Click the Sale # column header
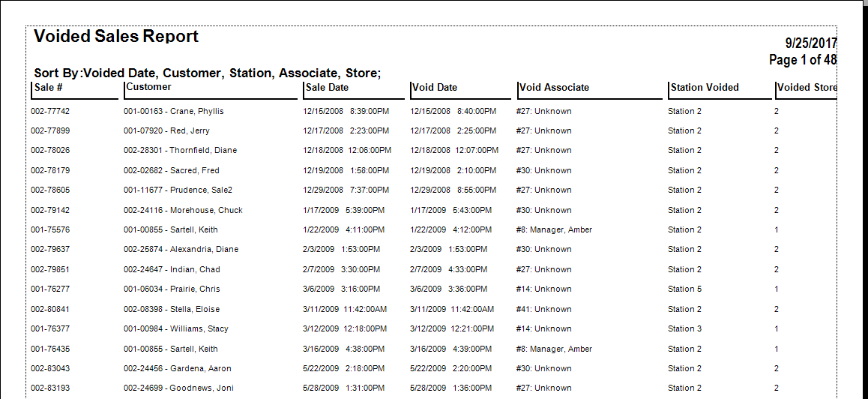 pos(48,88)
